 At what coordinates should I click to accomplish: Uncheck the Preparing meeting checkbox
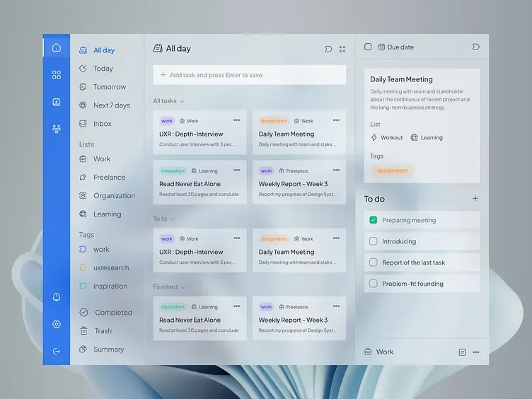(374, 220)
